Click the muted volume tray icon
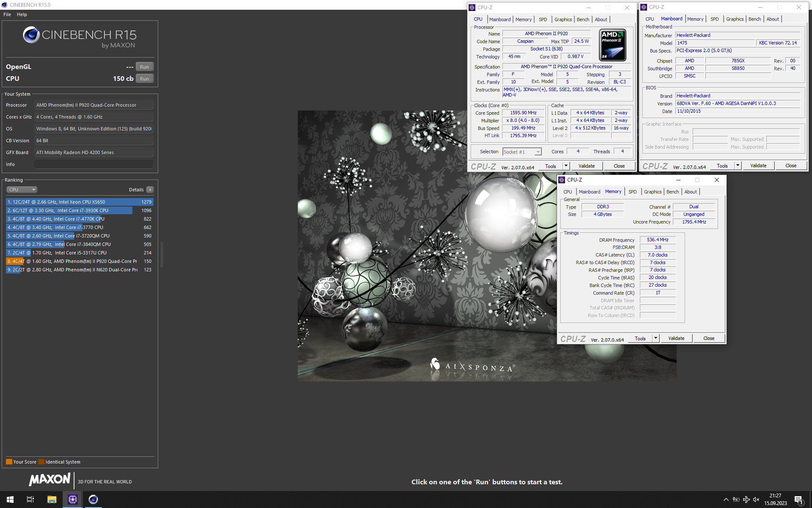 coord(756,500)
